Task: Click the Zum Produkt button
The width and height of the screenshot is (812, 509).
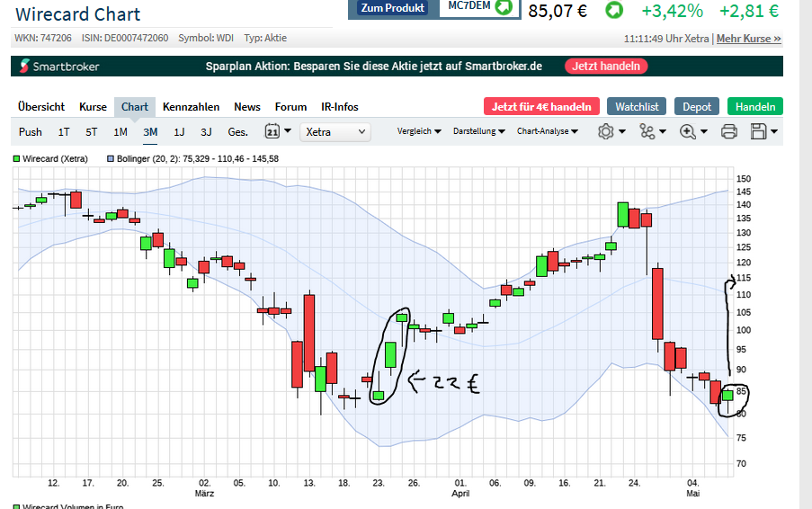Action: coord(393,8)
